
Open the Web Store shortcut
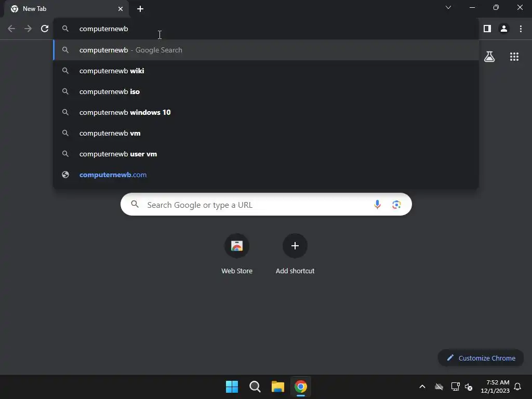[237, 255]
